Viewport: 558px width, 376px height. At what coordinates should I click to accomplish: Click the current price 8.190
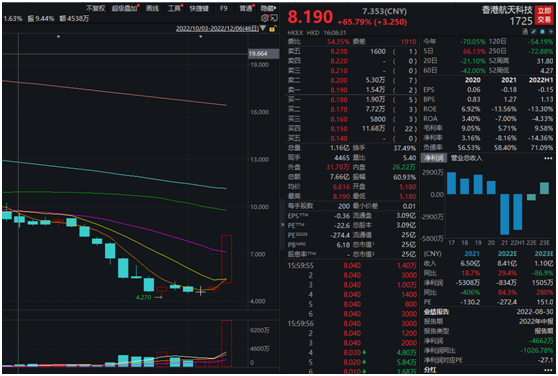pyautogui.click(x=310, y=17)
